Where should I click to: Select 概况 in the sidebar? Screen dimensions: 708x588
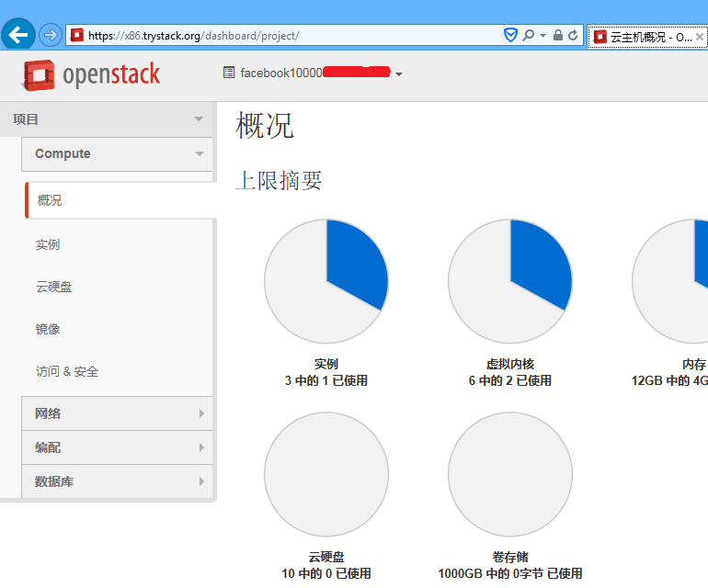tap(50, 200)
